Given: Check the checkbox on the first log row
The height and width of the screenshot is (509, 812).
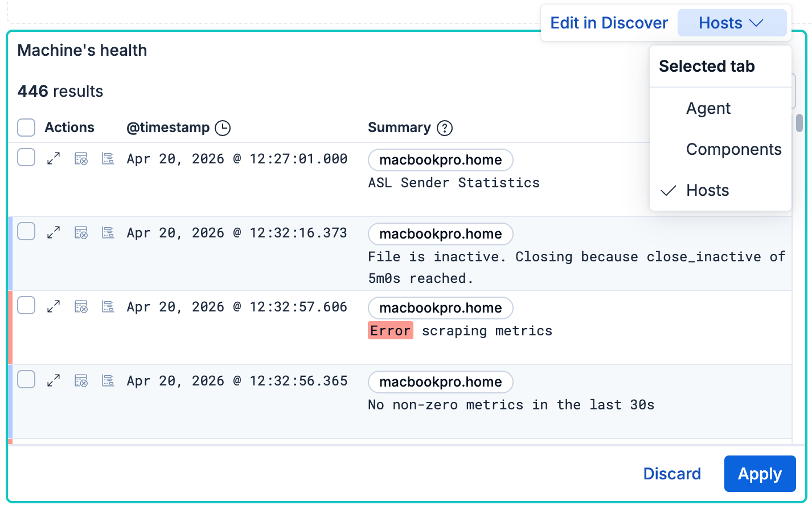Looking at the screenshot, I should point(26,157).
